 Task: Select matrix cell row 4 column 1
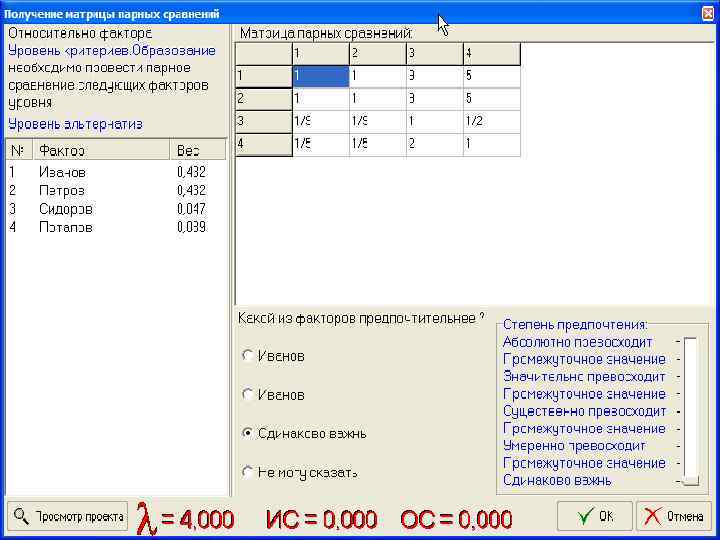tap(321, 145)
